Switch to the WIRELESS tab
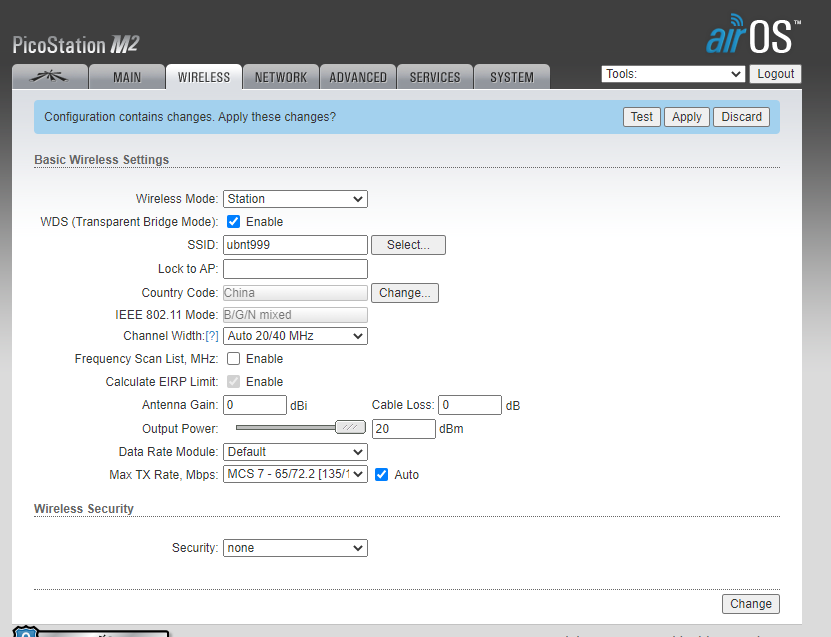Screen dimensions: 831x637 [x=204, y=77]
